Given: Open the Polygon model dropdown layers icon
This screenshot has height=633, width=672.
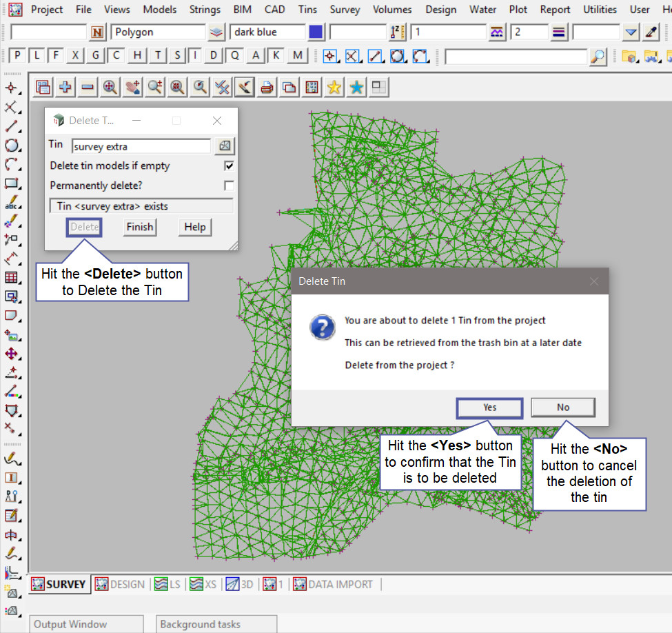Looking at the screenshot, I should [216, 32].
